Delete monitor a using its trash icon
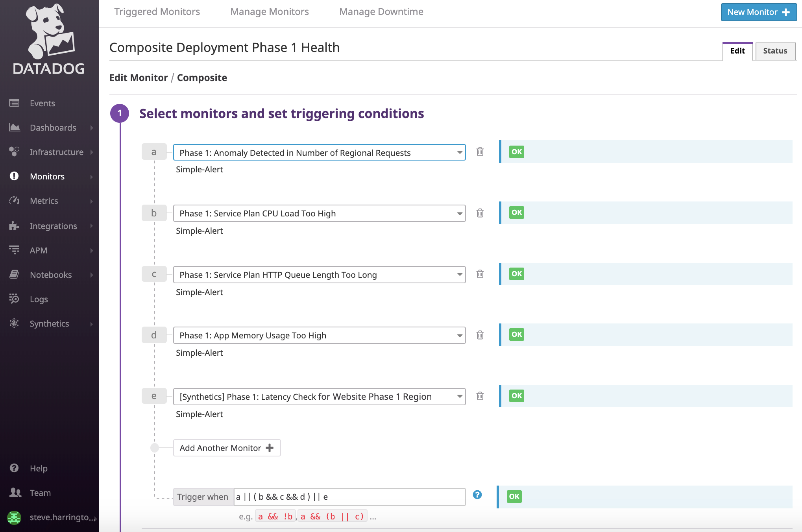 480,151
